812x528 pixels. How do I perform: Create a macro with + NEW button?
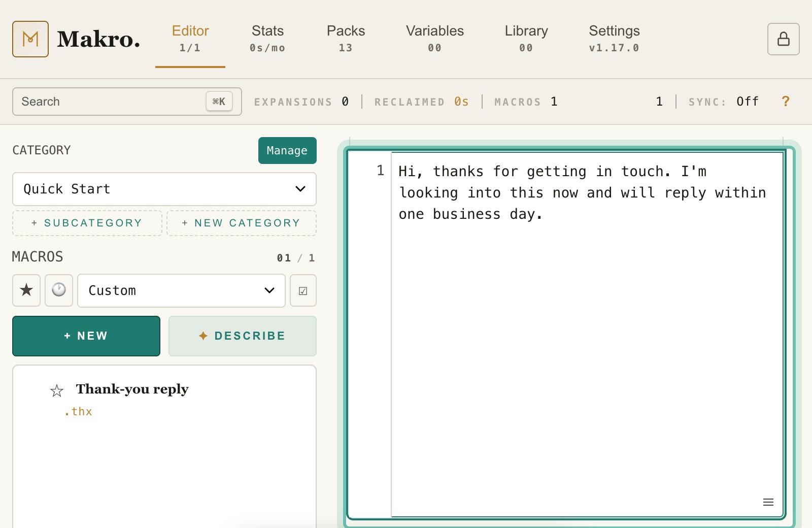[86, 336]
